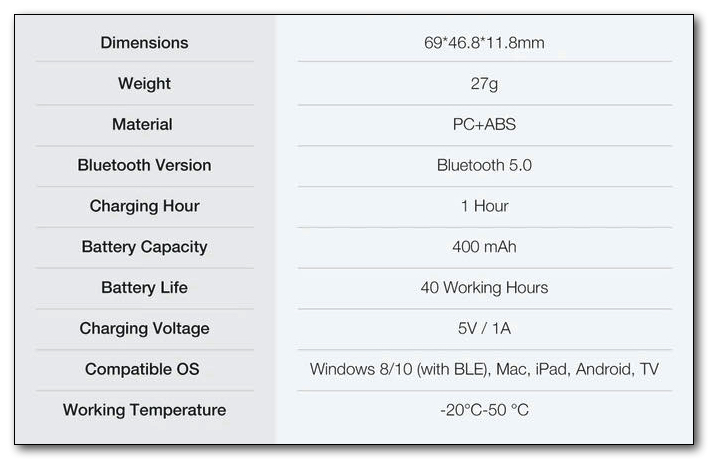Select the -20°C-50 °C temperature value
The height and width of the screenshot is (459, 708).
pyautogui.click(x=484, y=410)
